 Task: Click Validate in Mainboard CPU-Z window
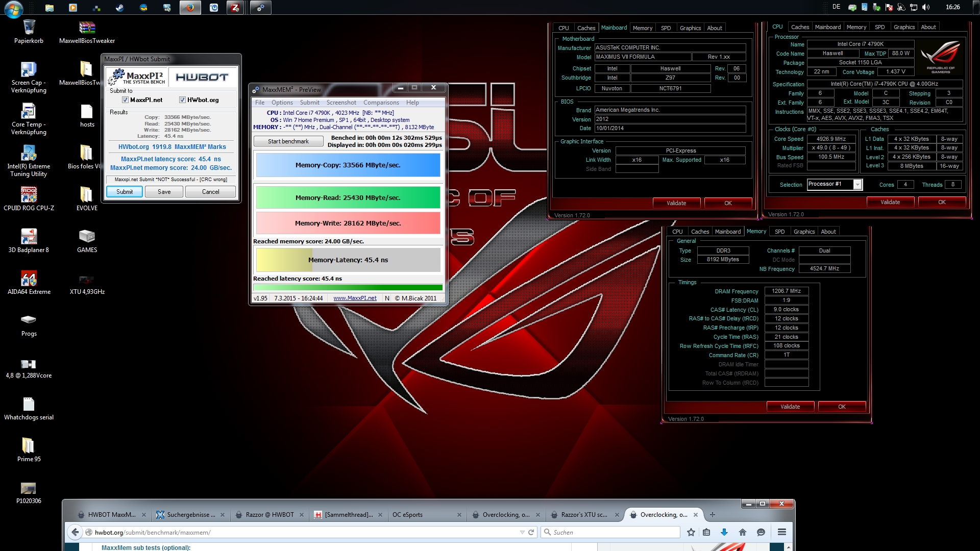[676, 203]
